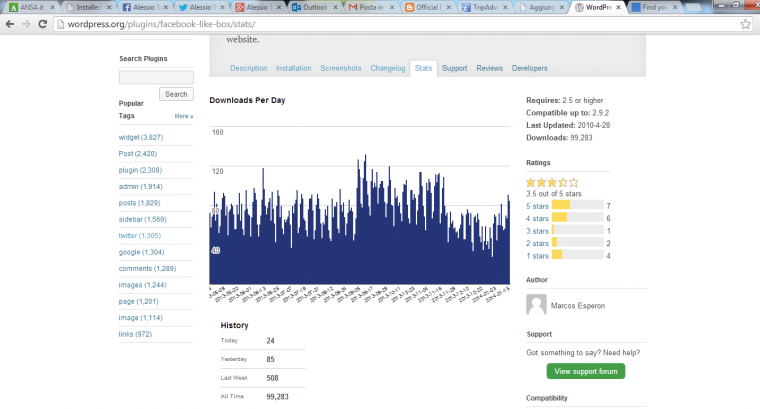760x409 pixels.
Task: Reload the page with the refresh icon
Action: click(x=43, y=24)
